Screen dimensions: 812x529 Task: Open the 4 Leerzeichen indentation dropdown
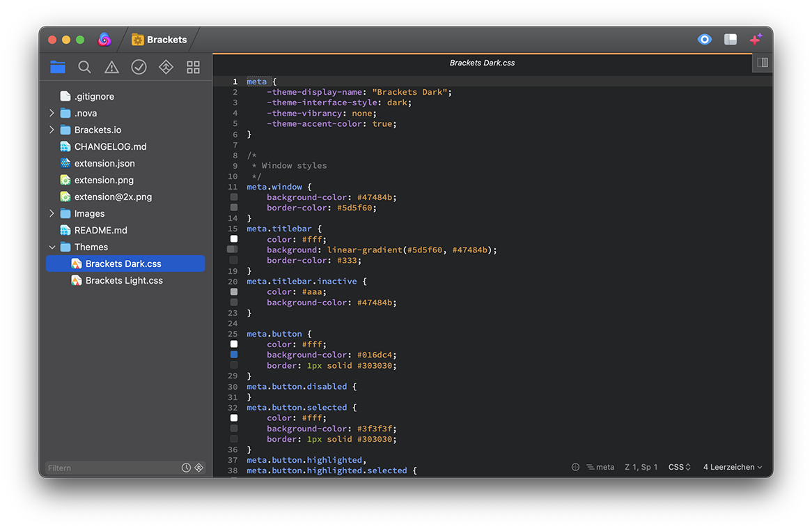(x=732, y=467)
